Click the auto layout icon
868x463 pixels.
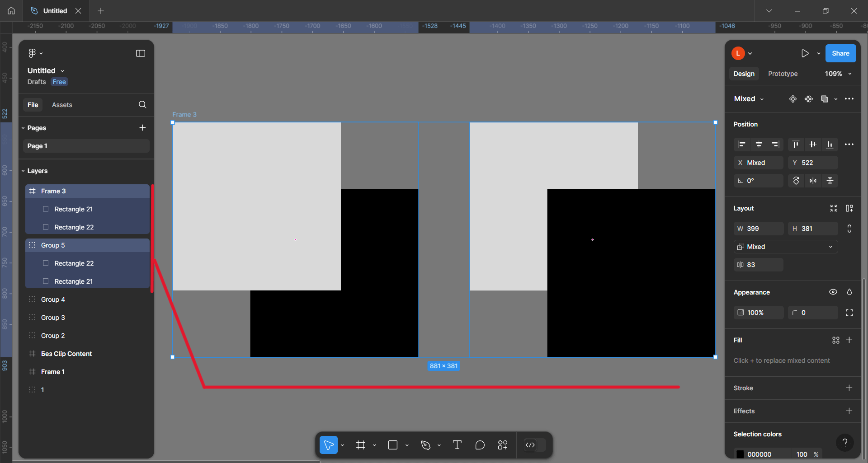[849, 208]
